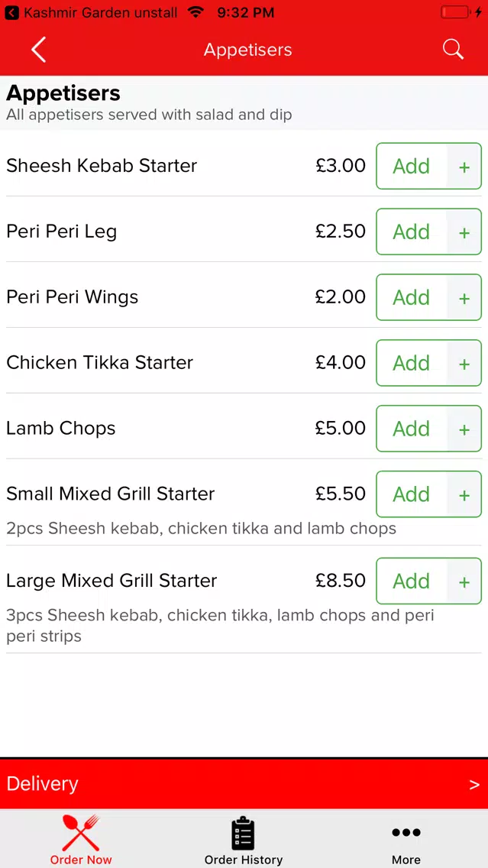This screenshot has width=488, height=868.
Task: Switch to the Order History tab label
Action: point(243,860)
